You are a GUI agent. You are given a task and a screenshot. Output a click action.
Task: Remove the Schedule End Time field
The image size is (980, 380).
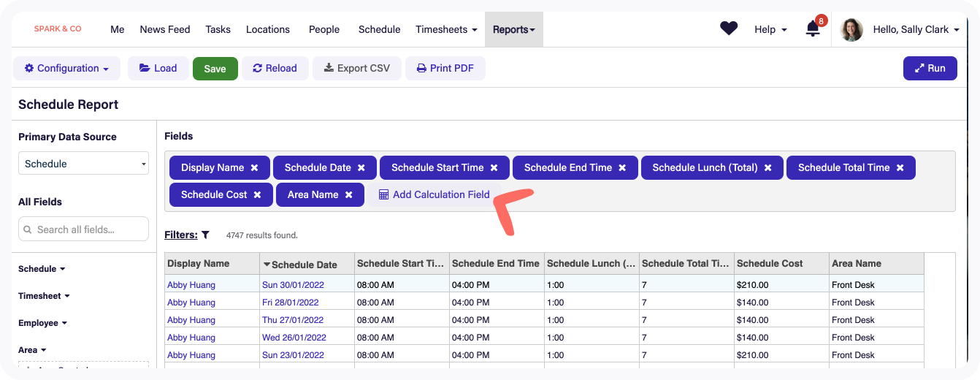[622, 167]
